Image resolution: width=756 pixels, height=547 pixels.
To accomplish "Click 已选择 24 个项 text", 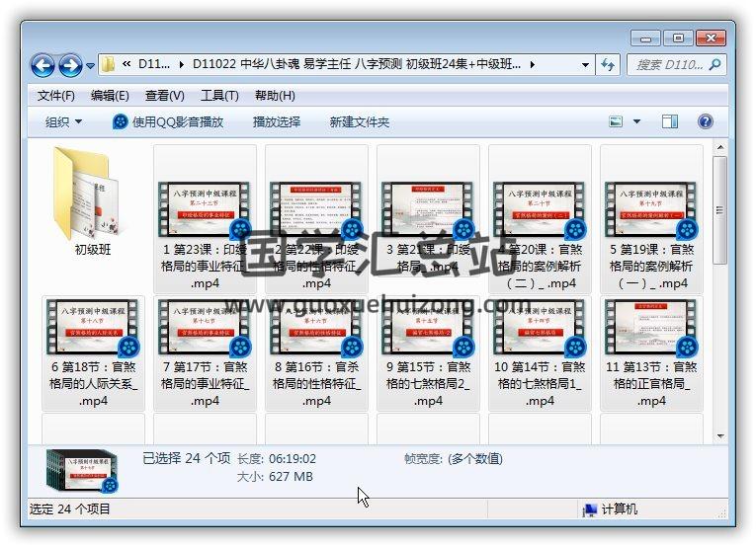I will [187, 458].
